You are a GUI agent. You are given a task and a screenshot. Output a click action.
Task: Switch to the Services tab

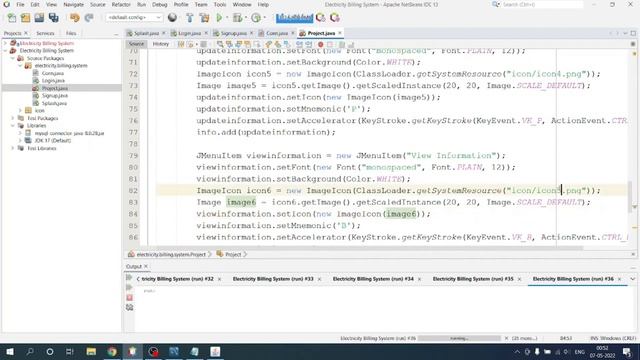pos(45,33)
